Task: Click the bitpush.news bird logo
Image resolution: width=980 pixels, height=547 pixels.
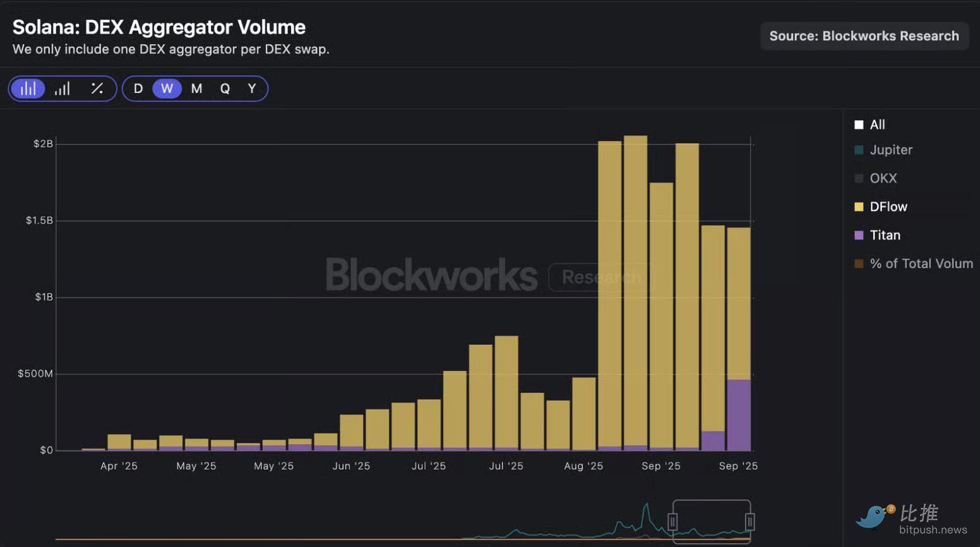Action: tap(875, 516)
